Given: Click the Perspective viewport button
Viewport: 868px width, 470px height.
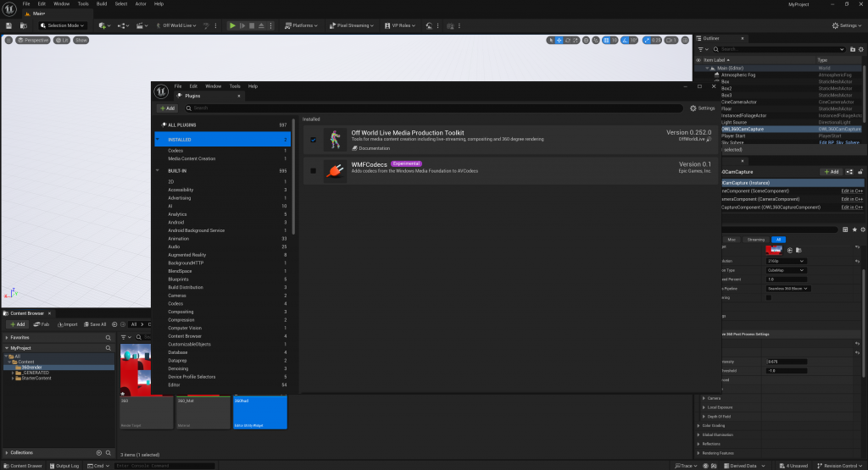Looking at the screenshot, I should [x=33, y=40].
